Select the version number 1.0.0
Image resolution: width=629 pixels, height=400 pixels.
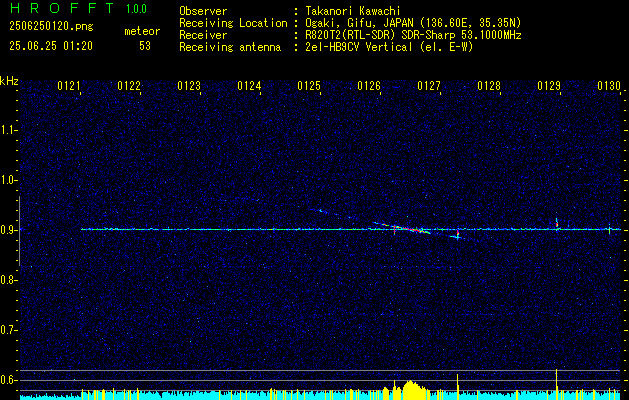[x=136, y=9]
